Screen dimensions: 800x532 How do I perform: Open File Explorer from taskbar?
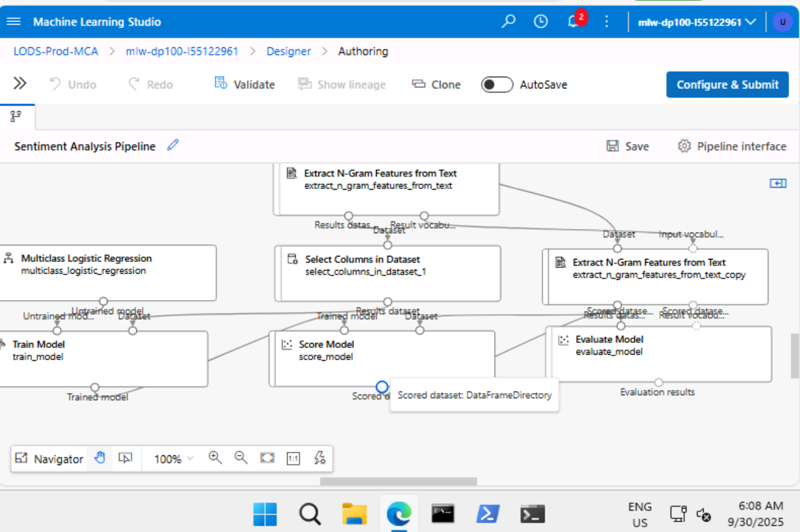pos(354,514)
